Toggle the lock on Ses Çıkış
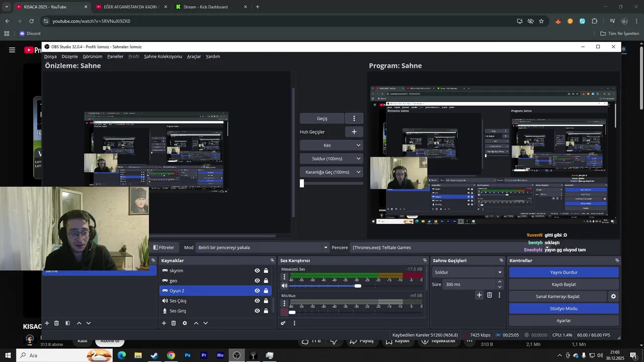This screenshot has height=362, width=644. click(266, 301)
